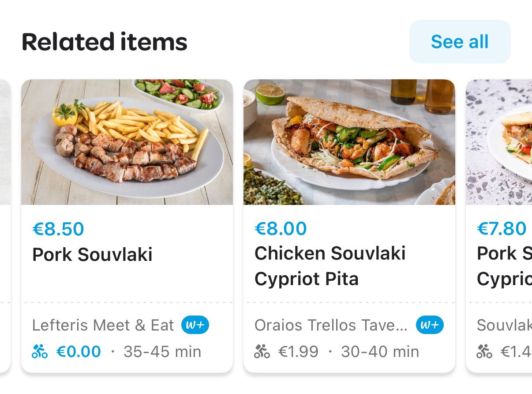Tap the blue delivery bike icon by €0.00
Image resolution: width=532 pixels, height=394 pixels.
(x=40, y=352)
